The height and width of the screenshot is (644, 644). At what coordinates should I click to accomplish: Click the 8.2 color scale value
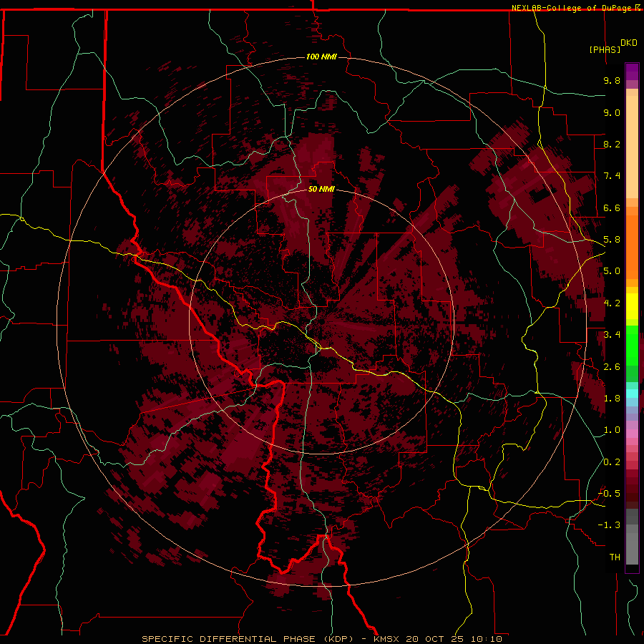coord(612,144)
